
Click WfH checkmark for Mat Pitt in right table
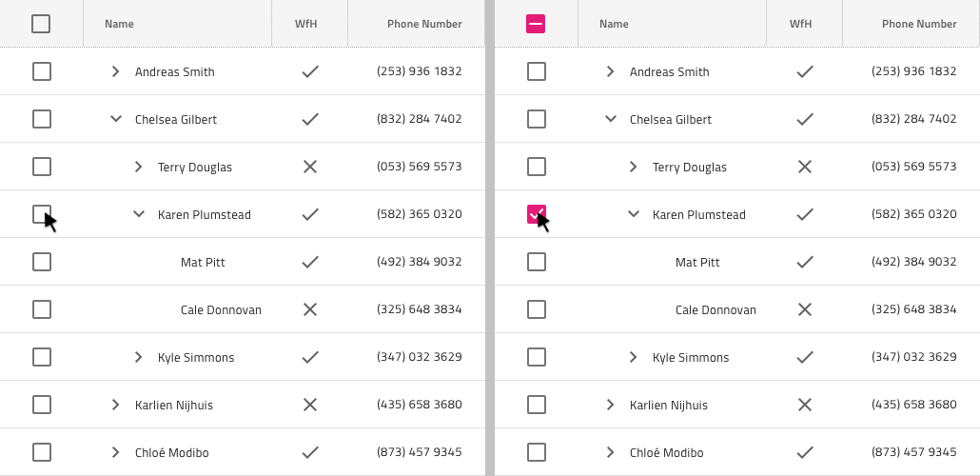coord(804,262)
